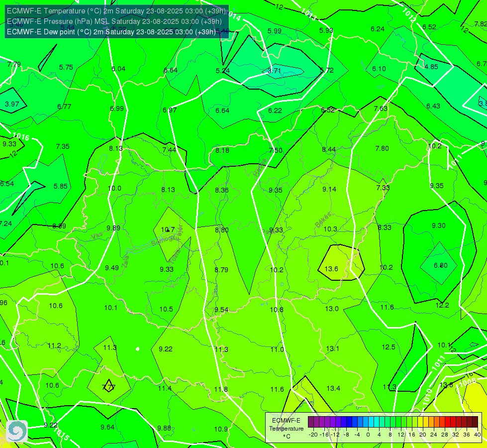Click the 9.64 temperature value
Viewport: 487px width, 448px height.
pos(107,427)
